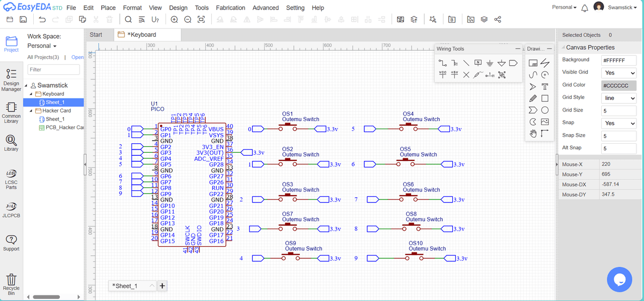Click the project Filter input field

(x=53, y=70)
